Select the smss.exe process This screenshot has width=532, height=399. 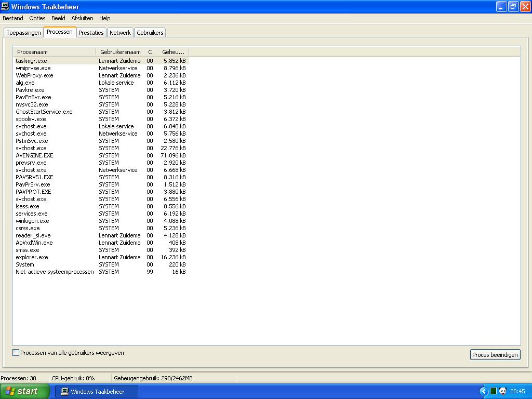point(101,250)
